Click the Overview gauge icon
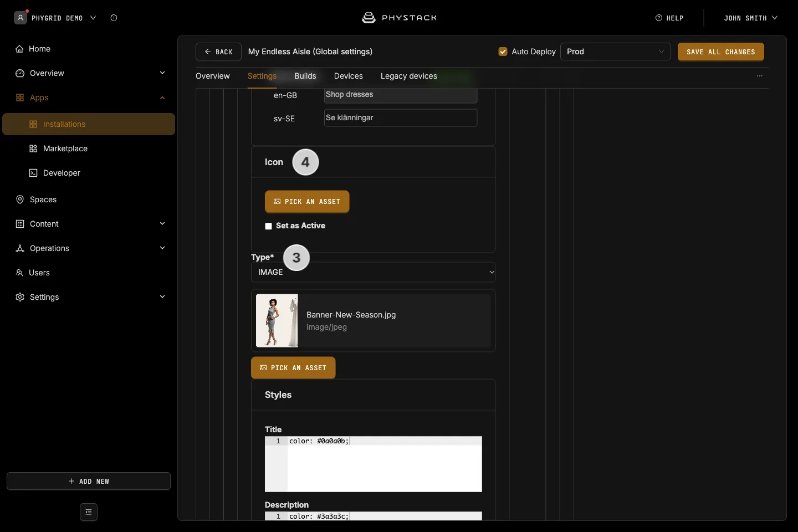The height and width of the screenshot is (532, 798). [20, 73]
